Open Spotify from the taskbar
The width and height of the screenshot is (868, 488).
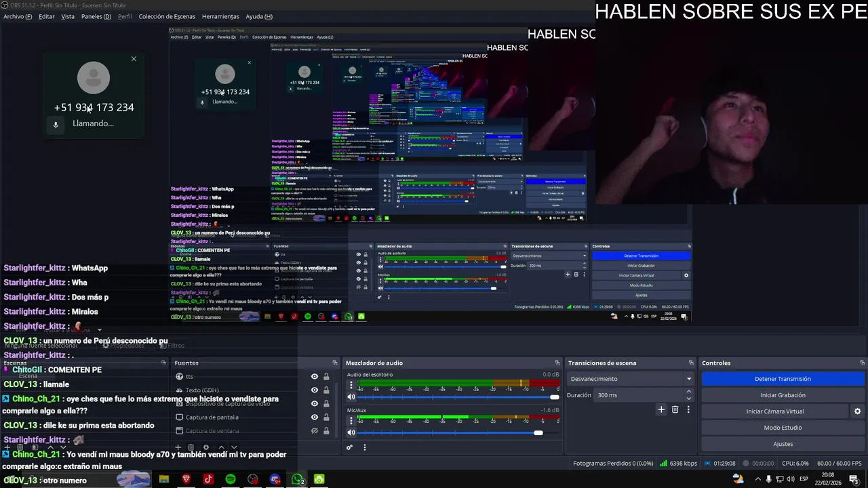pos(231,479)
